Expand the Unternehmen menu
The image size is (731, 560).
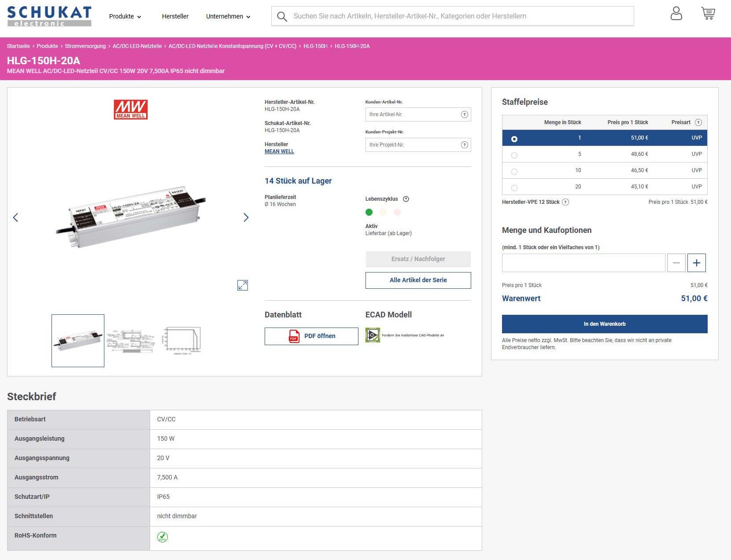point(228,16)
